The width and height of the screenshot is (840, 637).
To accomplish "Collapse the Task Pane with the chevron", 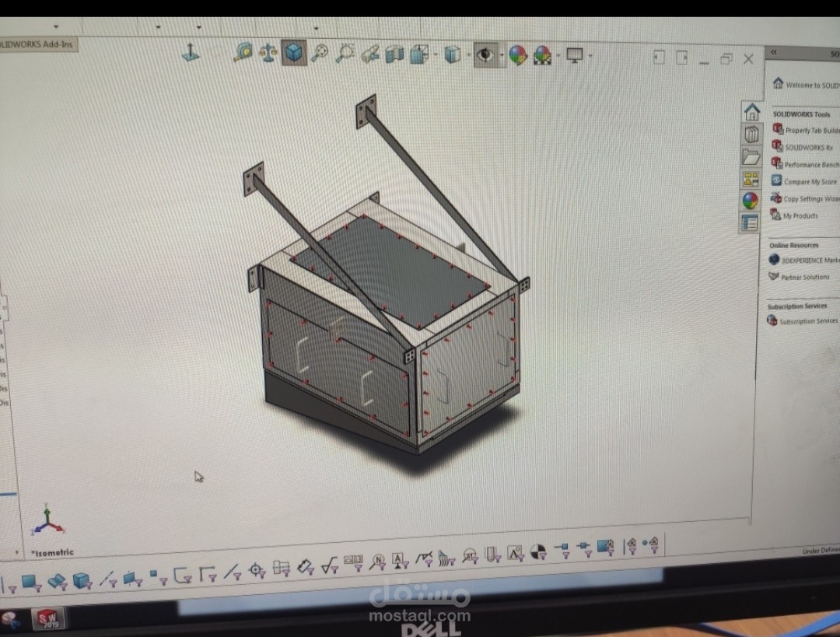I will [774, 52].
